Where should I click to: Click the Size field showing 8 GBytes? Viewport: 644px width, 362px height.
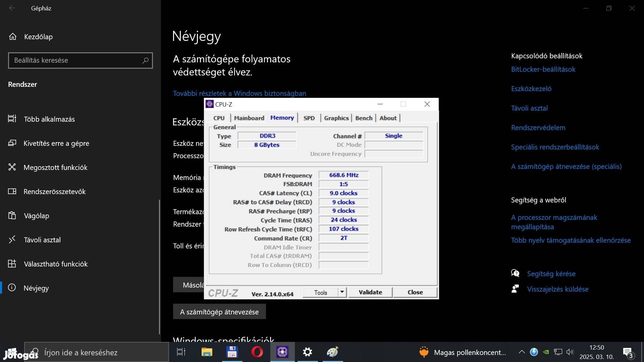click(x=267, y=145)
